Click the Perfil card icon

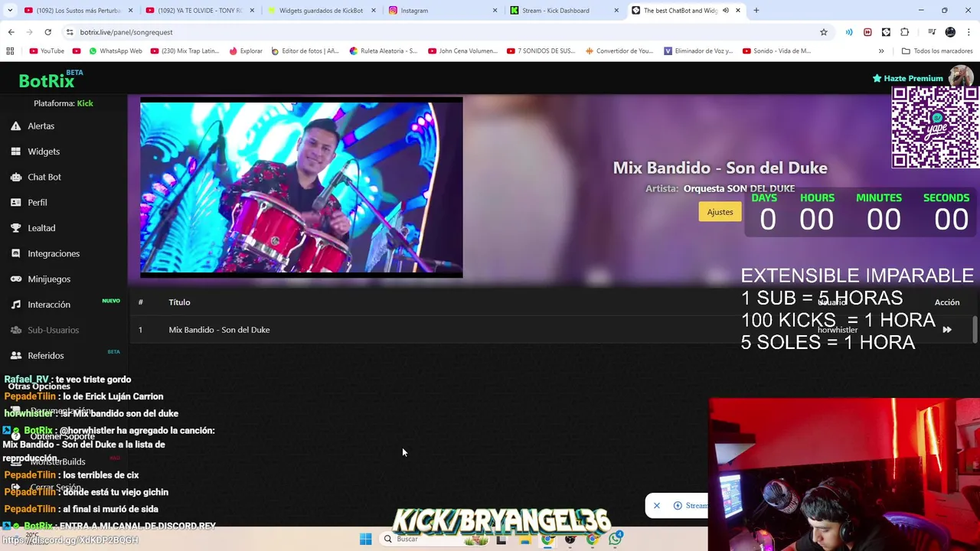coord(15,203)
